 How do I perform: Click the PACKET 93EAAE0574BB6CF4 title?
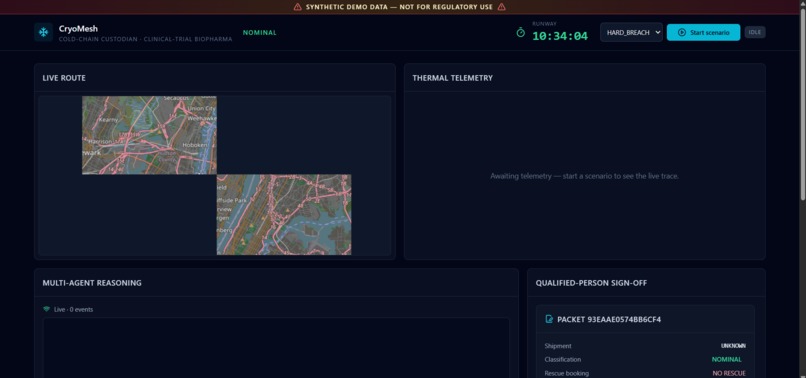[x=609, y=319]
